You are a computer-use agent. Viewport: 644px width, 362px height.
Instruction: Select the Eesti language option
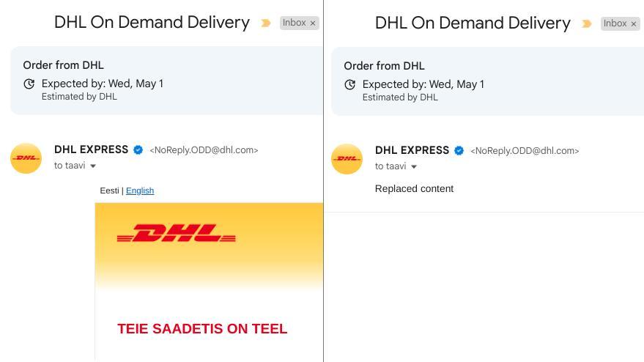[x=109, y=191]
